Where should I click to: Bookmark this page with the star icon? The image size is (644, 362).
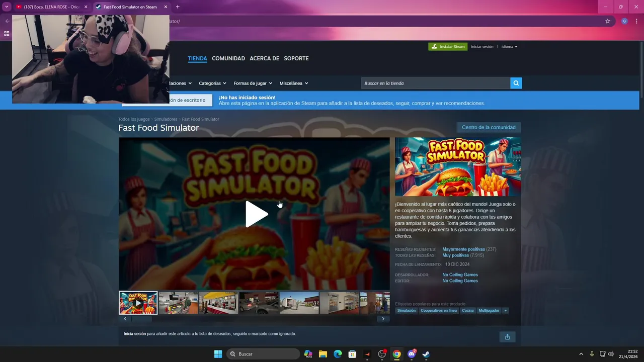[x=608, y=21]
